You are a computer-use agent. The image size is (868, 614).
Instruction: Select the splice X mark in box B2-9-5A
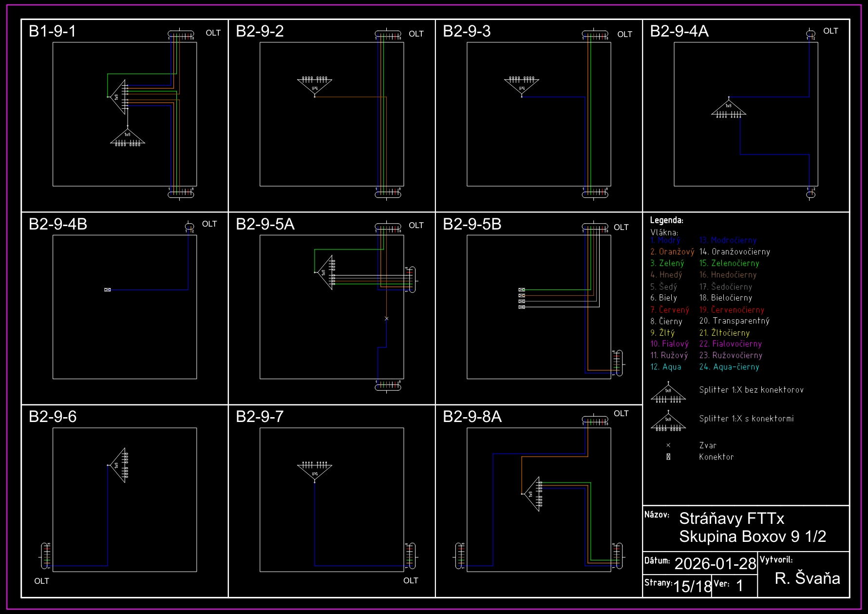point(386,319)
